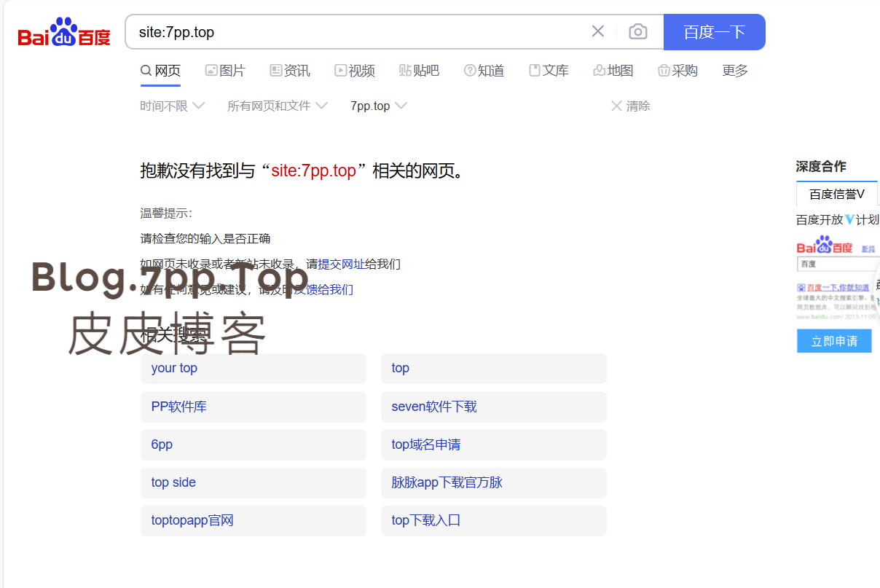Click the 深度合作 heading
This screenshot has width=880, height=588.
(x=821, y=166)
